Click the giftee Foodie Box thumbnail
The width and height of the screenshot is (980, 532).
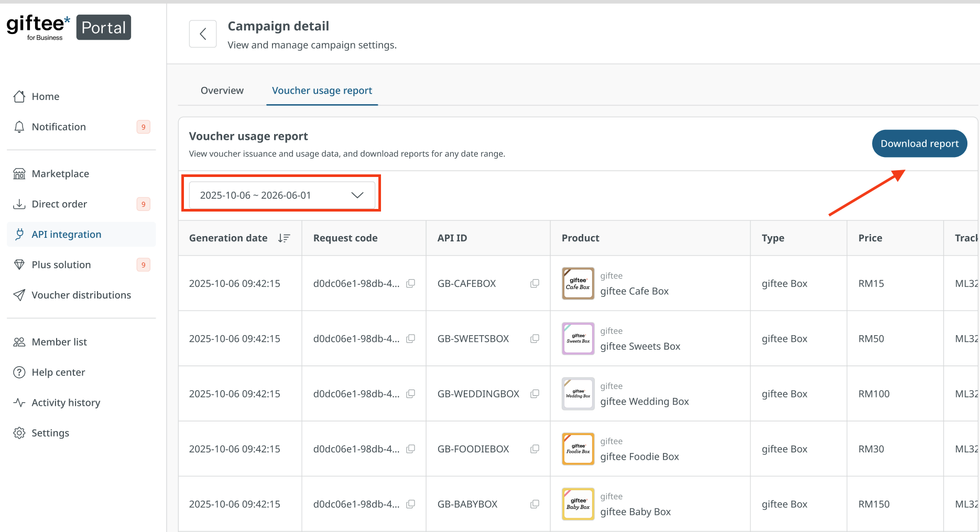point(578,449)
